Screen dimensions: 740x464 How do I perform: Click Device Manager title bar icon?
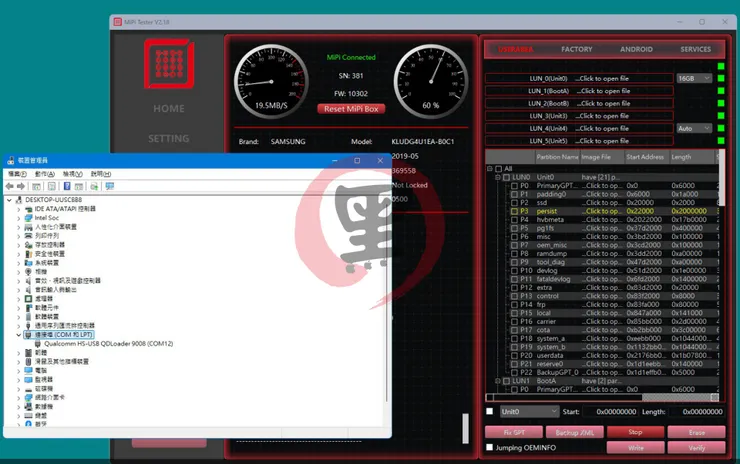coord(11,160)
